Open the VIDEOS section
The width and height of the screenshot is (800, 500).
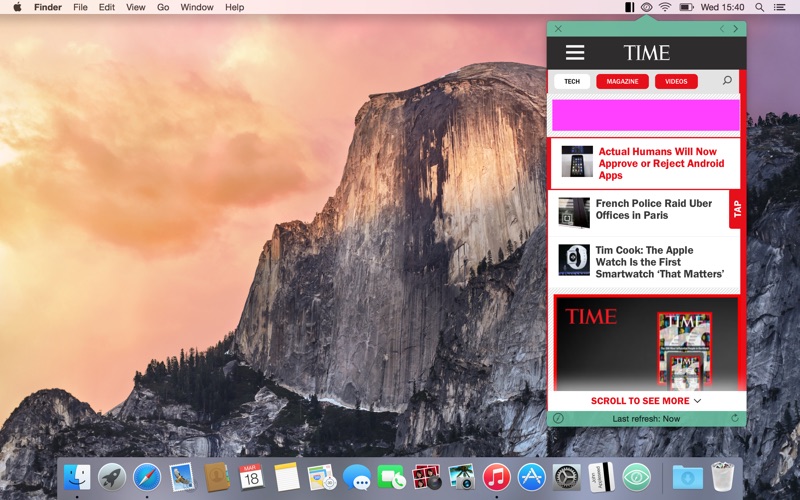pos(676,81)
